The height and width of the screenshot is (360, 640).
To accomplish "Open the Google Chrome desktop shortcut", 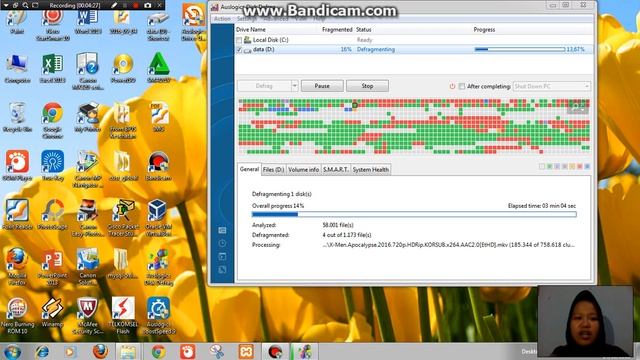I will tap(52, 120).
